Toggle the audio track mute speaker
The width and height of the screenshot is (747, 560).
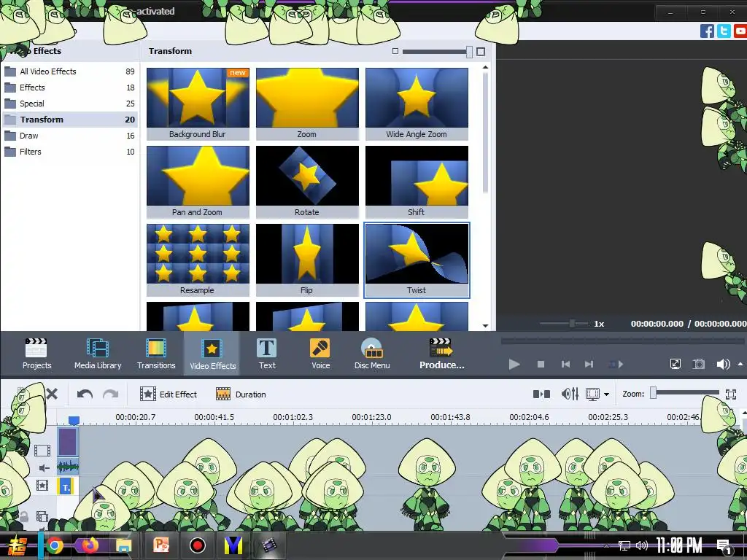pyautogui.click(x=44, y=468)
